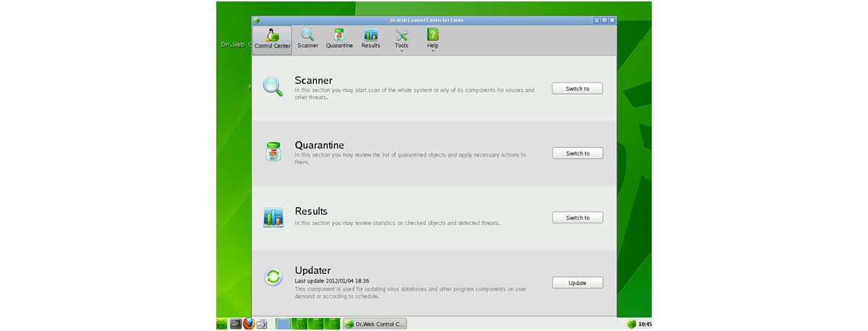Switch to the first workspace in pager

pyautogui.click(x=283, y=324)
